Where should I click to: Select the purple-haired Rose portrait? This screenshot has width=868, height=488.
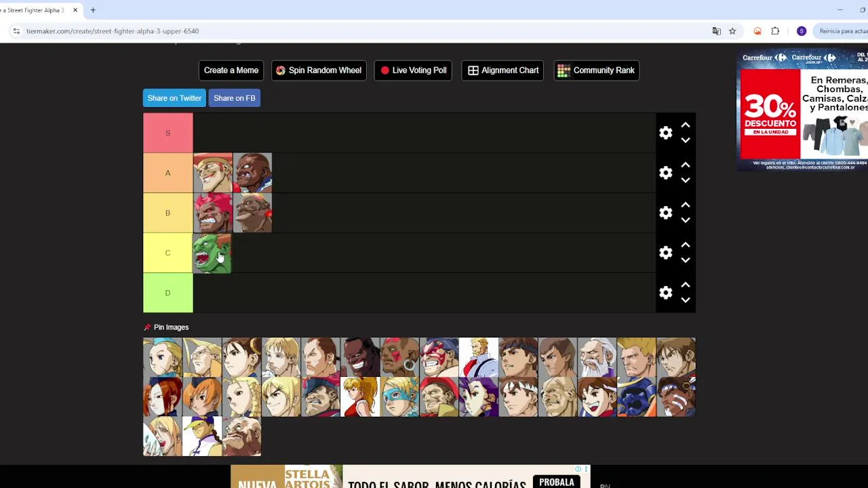pos(479,396)
